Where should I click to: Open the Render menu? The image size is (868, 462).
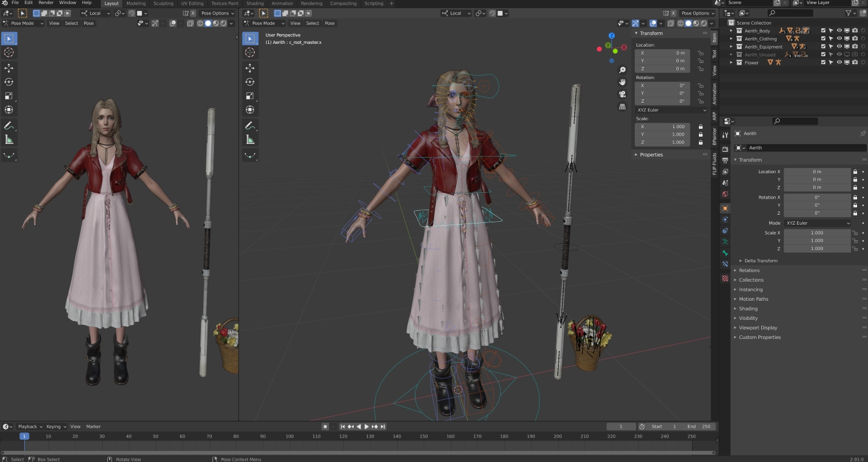click(46, 3)
